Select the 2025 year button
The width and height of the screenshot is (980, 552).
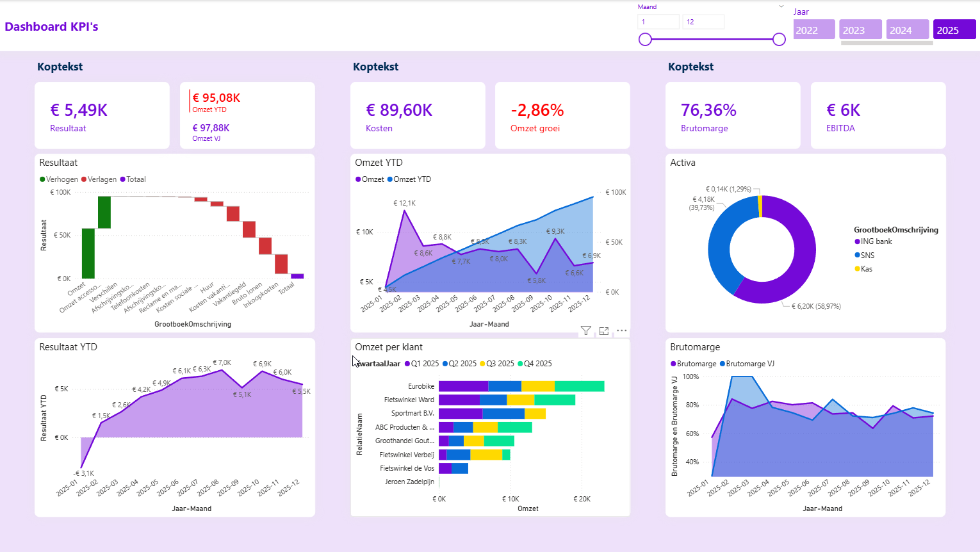pos(954,29)
